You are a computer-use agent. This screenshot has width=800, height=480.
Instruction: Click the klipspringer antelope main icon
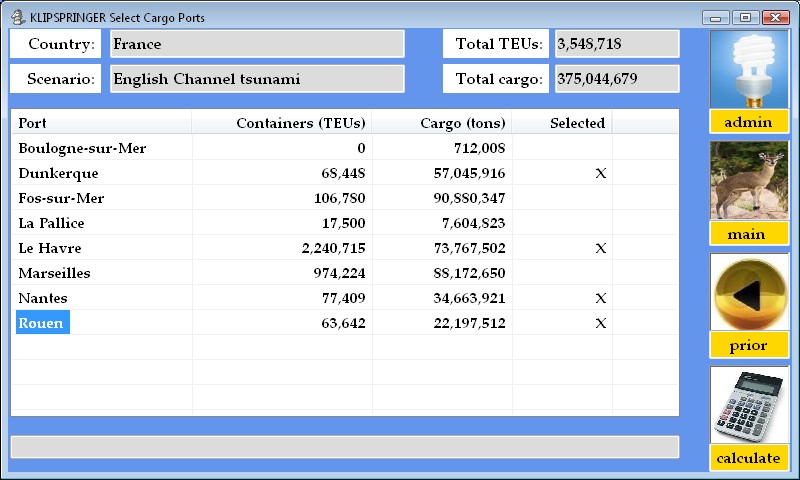[x=749, y=180]
